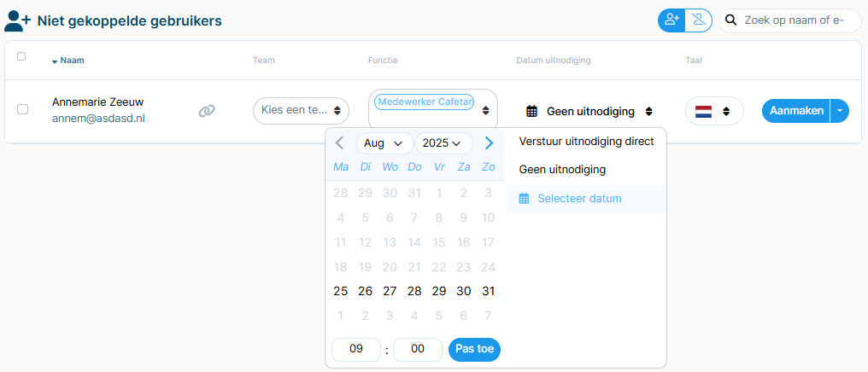
Task: Open the Aug month dropdown
Action: click(x=384, y=143)
